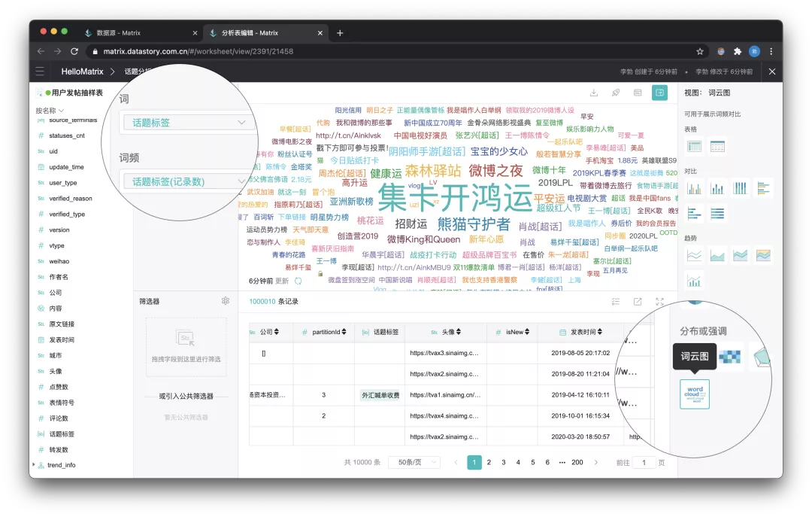Go to page 5 of the table
Image resolution: width=812 pixels, height=517 pixels.
pyautogui.click(x=533, y=462)
